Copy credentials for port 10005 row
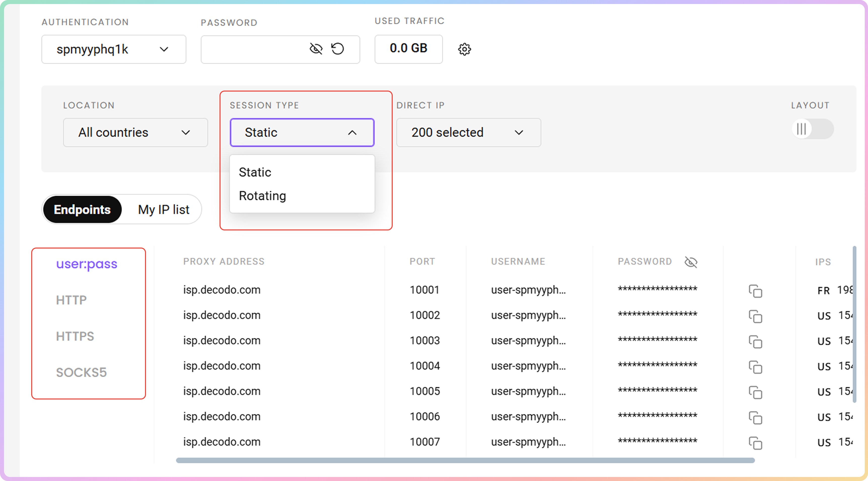 [x=755, y=392]
